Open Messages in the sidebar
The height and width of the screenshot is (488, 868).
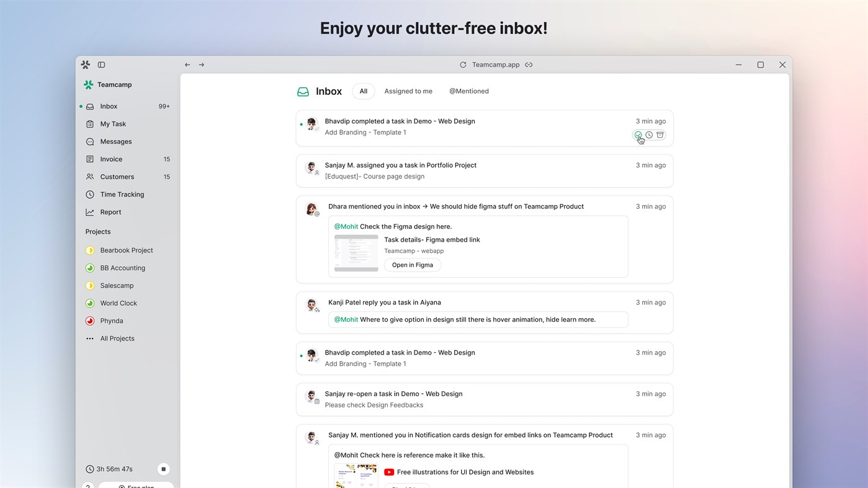click(x=128, y=141)
